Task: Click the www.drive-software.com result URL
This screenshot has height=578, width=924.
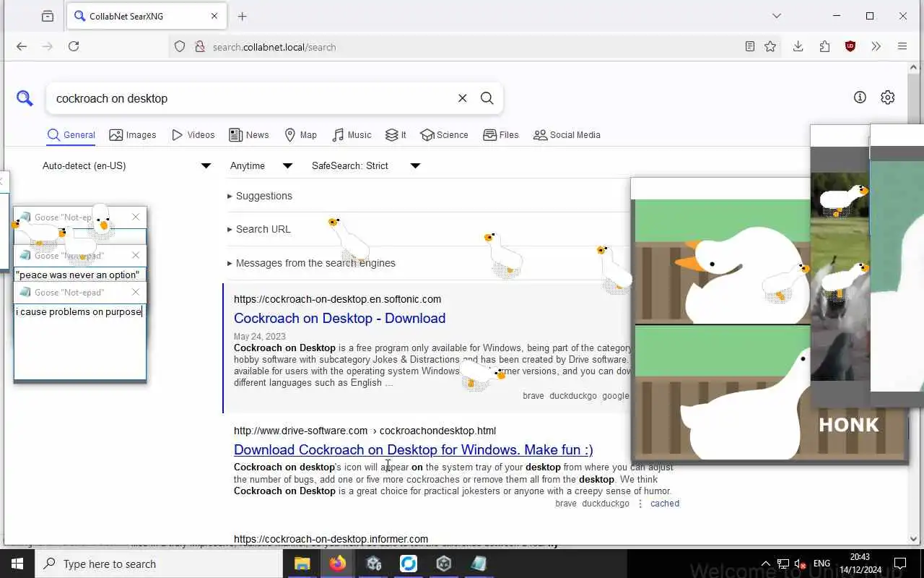Action: point(365,431)
